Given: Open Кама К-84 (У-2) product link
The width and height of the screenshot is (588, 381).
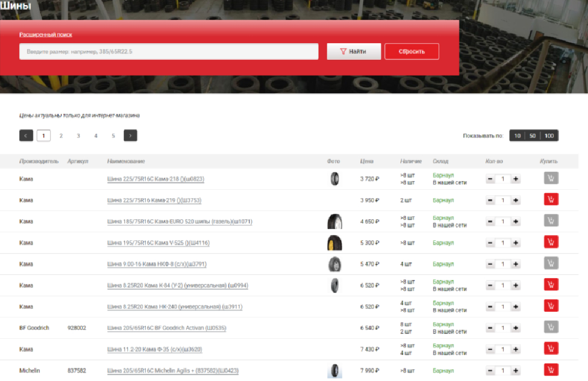Looking at the screenshot, I should (178, 286).
